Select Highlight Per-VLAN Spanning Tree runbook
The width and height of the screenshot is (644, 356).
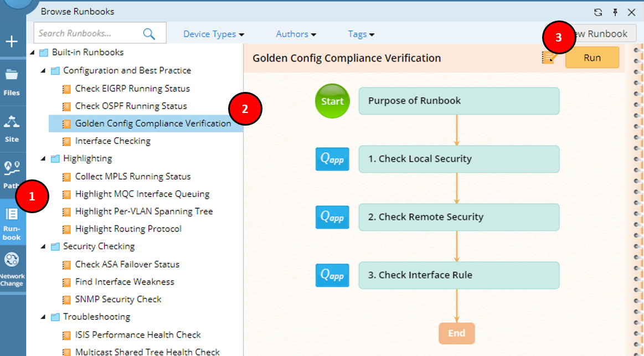click(144, 211)
